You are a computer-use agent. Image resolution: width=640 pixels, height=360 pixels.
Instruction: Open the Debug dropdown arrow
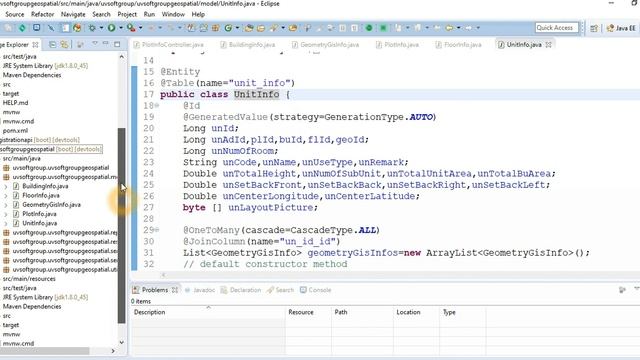pyautogui.click(x=101, y=28)
